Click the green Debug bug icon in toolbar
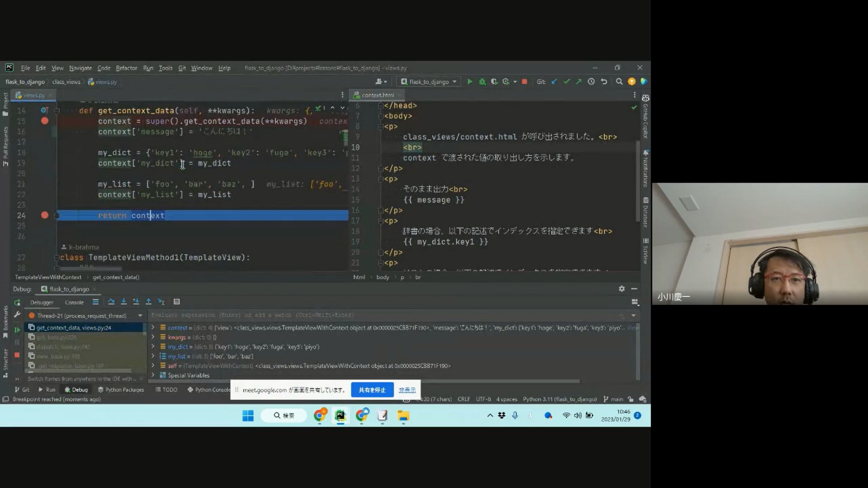The image size is (868, 488). (x=482, y=82)
